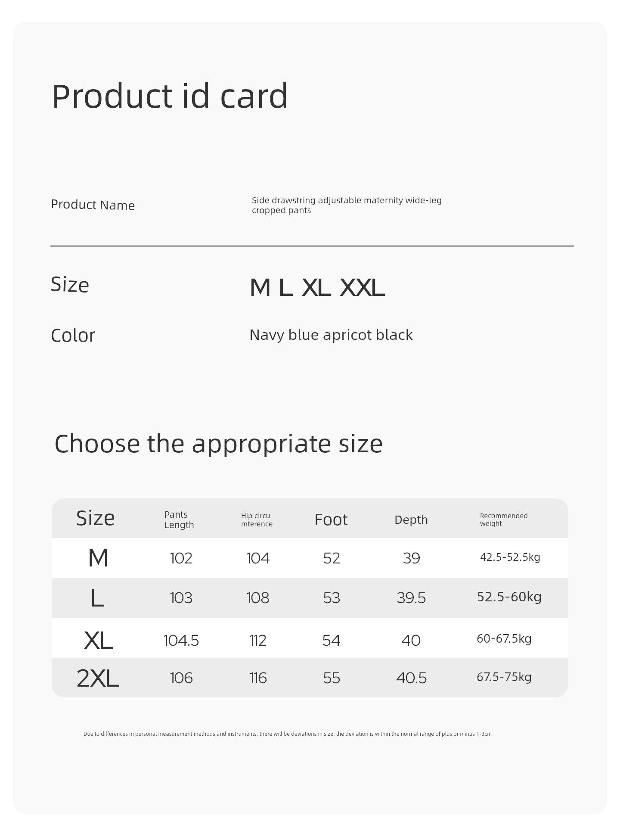The image size is (620, 840).
Task: Click the 'Navy blue apricot black' color text
Action: click(331, 335)
